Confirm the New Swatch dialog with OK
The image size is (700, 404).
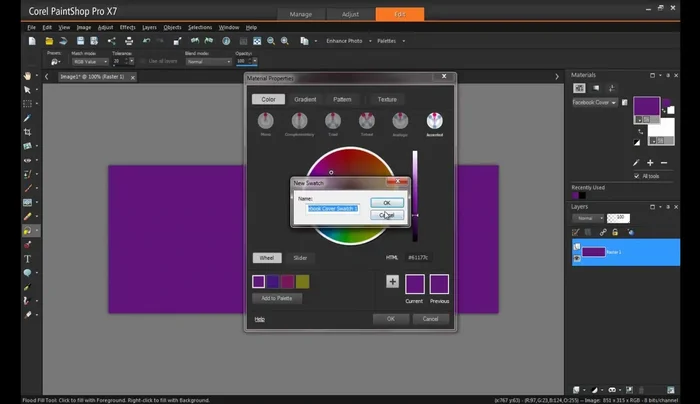(387, 203)
